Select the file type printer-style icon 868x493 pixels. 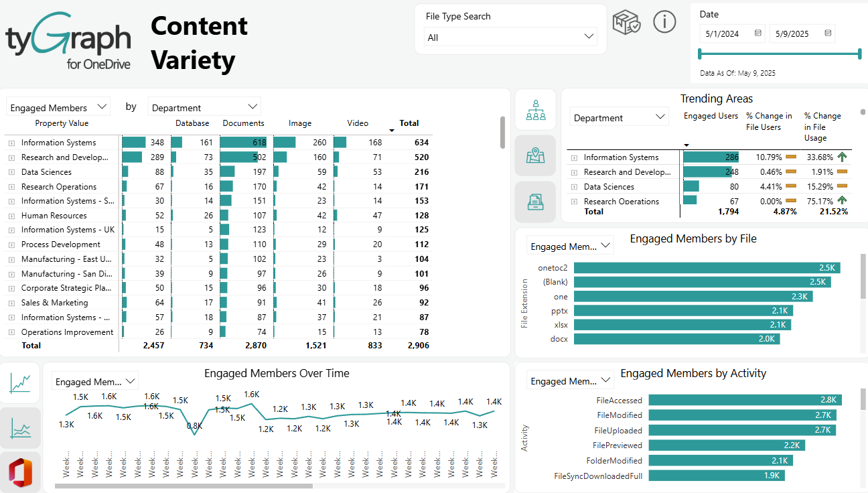pos(535,202)
